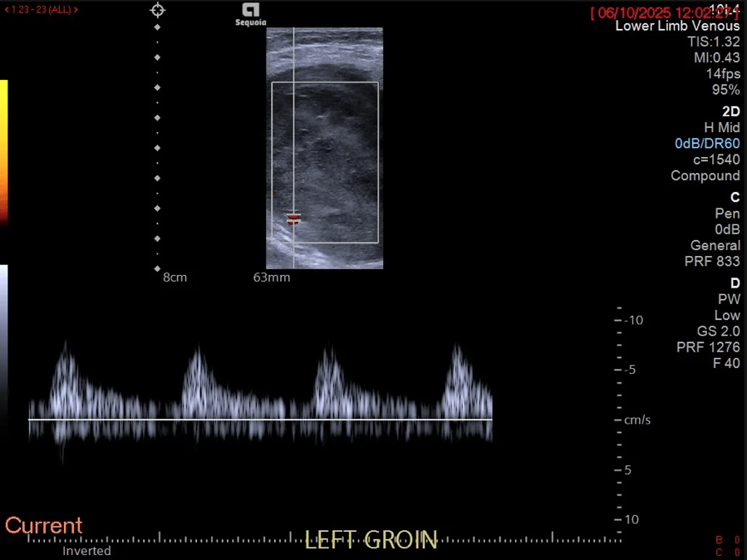
Task: Click the red Doppler sample gate marker
Action: 293,219
